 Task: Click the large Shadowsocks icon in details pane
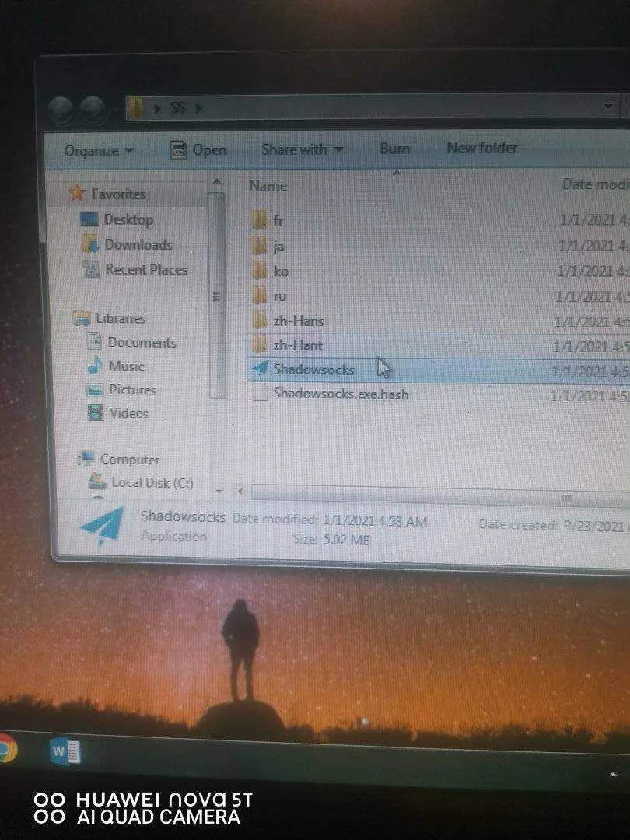click(103, 526)
